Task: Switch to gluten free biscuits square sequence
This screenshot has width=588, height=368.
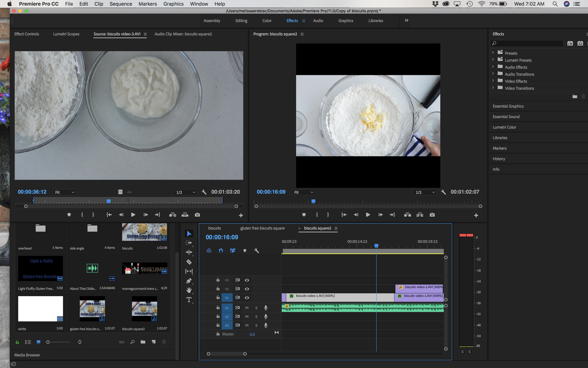Action: [x=262, y=228]
